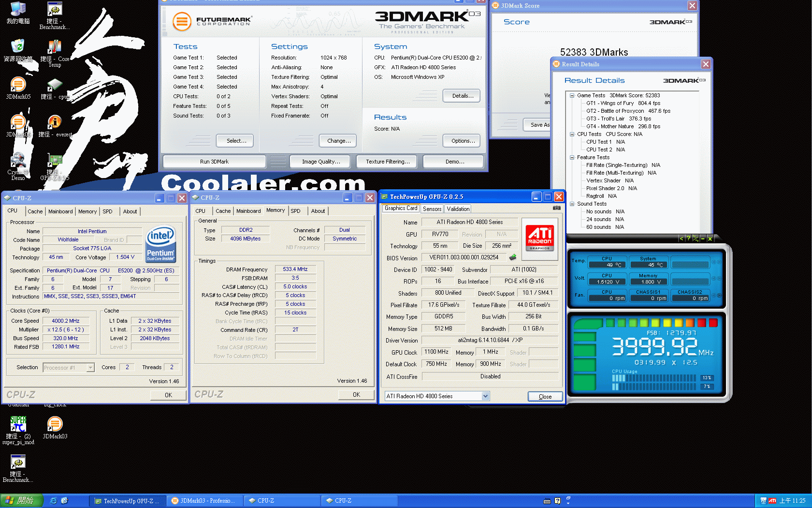Open SPD tab in the CPU-Z memory window
This screenshot has width=812, height=508.
tap(295, 211)
